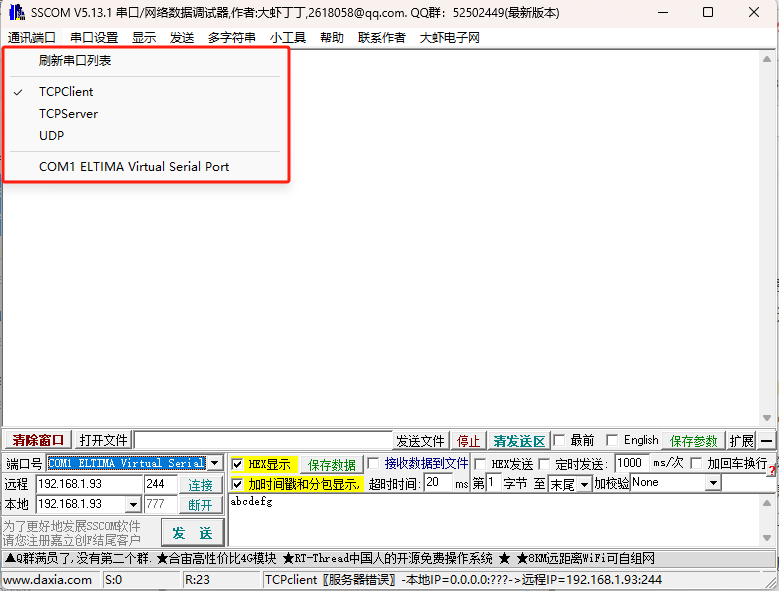
Task: Toggle 加时间戳和分包显示 checkbox
Action: click(x=237, y=484)
